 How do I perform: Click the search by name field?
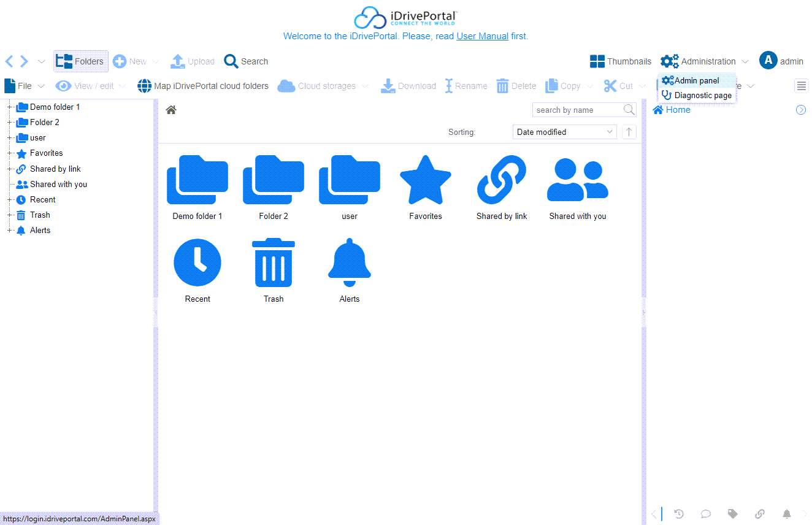(x=576, y=110)
